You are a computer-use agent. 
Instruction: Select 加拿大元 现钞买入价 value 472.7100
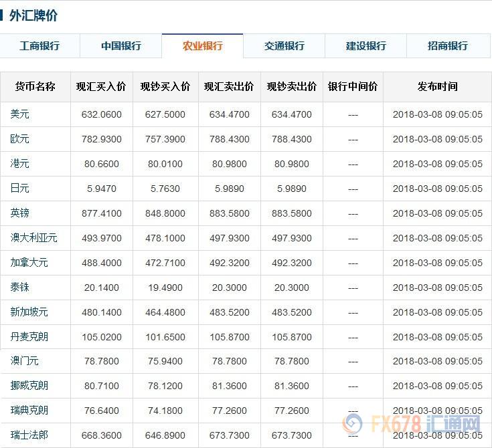[x=165, y=263]
